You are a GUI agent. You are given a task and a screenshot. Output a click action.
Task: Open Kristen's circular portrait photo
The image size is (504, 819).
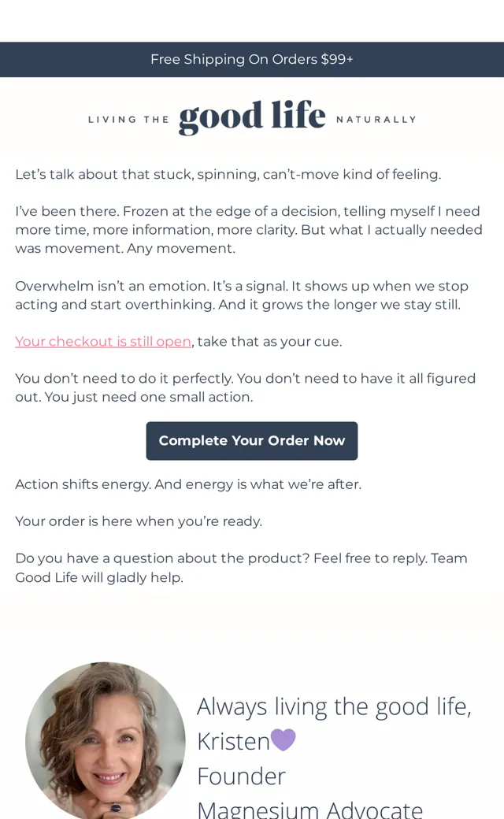pos(106,741)
